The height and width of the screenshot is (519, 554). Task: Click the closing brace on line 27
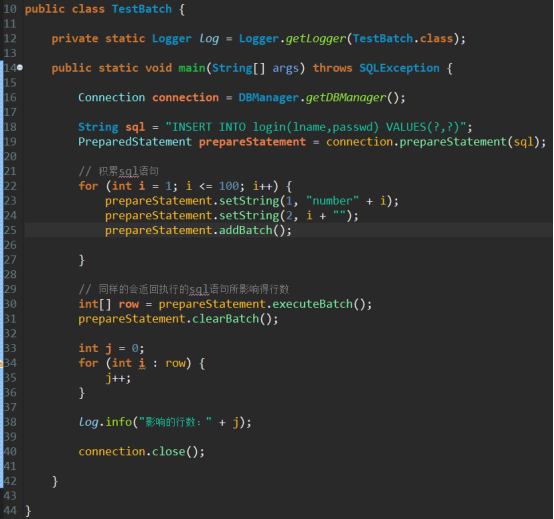pos(82,260)
